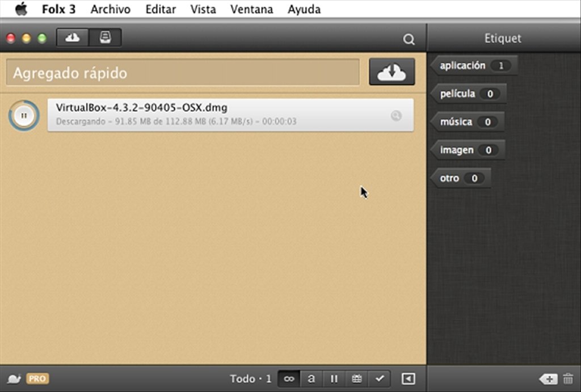Filter by the película tag

pyautogui.click(x=469, y=94)
